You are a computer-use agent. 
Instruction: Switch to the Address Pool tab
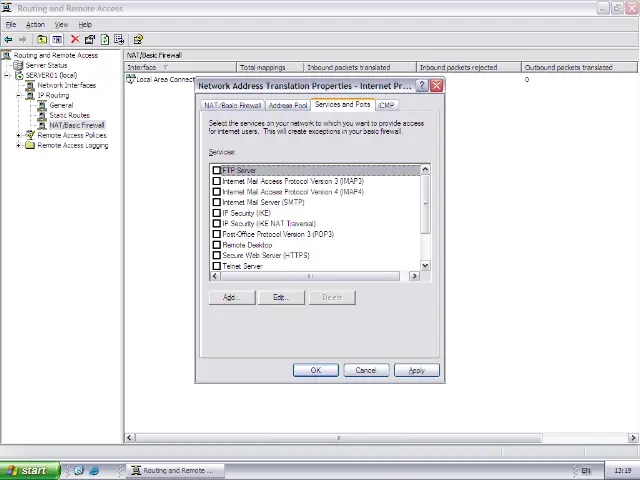click(288, 105)
